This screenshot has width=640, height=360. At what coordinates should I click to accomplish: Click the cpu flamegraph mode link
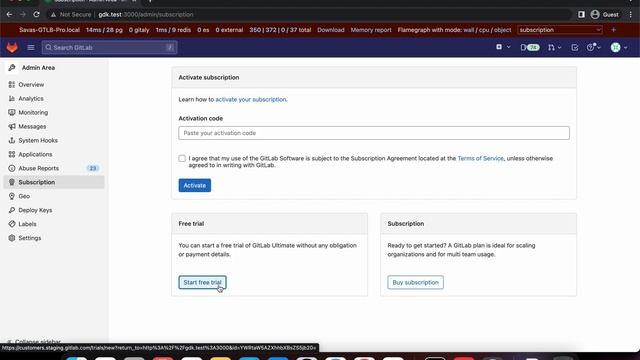484,30
